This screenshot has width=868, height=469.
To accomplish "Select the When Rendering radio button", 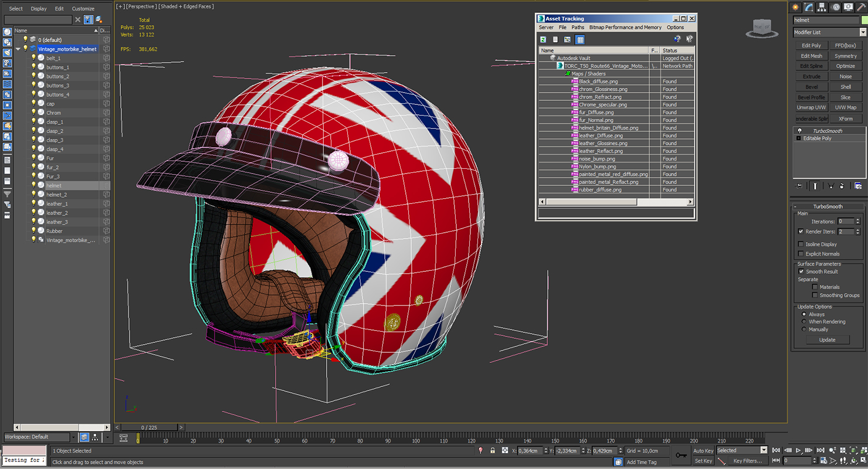I will point(804,322).
